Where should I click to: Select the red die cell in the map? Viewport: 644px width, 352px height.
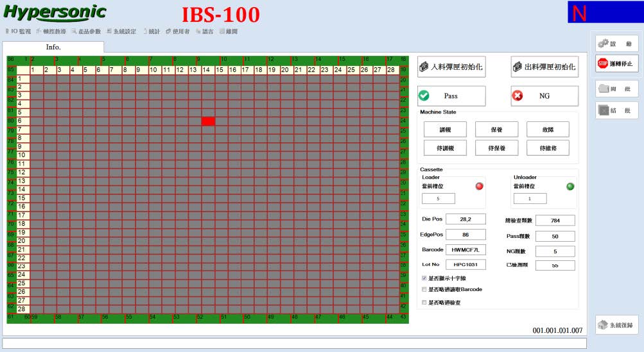coord(208,121)
